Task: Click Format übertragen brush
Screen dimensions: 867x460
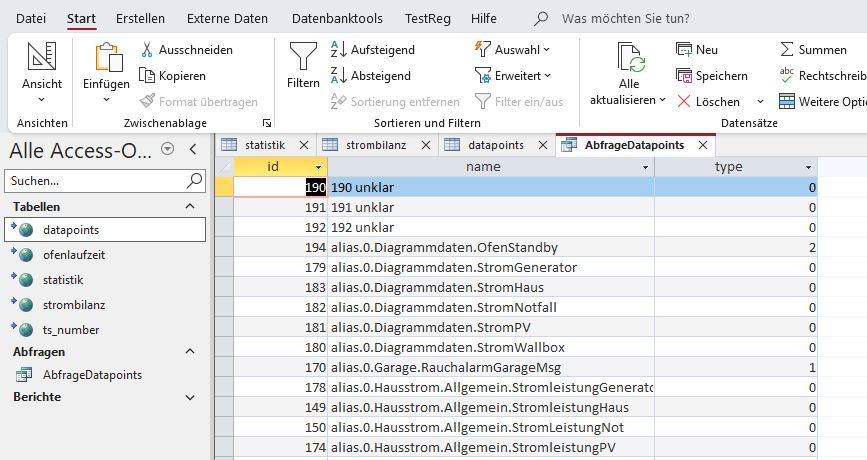Action: [199, 102]
